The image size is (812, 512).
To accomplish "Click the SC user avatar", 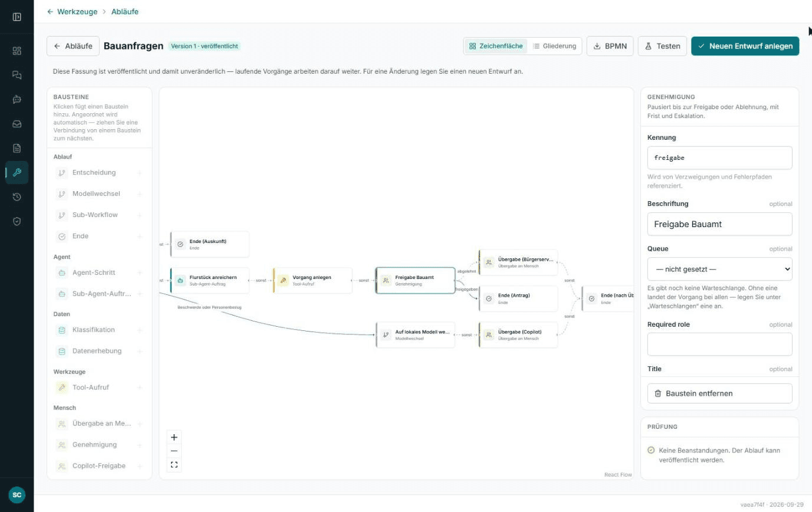I will (x=17, y=495).
